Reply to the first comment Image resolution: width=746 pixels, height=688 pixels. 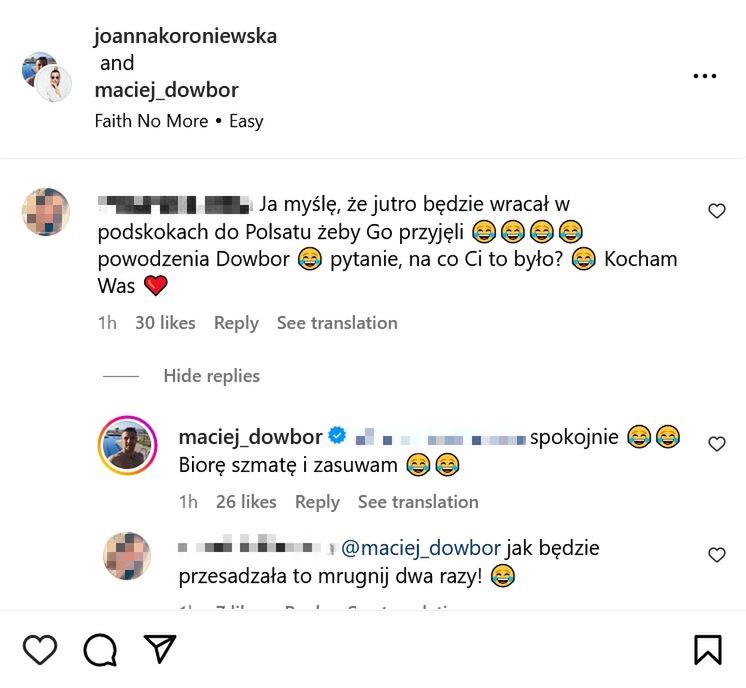[236, 323]
